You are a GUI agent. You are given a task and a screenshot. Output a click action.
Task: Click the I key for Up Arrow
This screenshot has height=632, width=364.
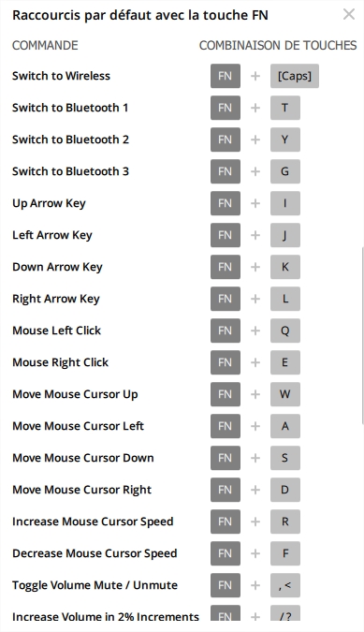click(x=285, y=203)
